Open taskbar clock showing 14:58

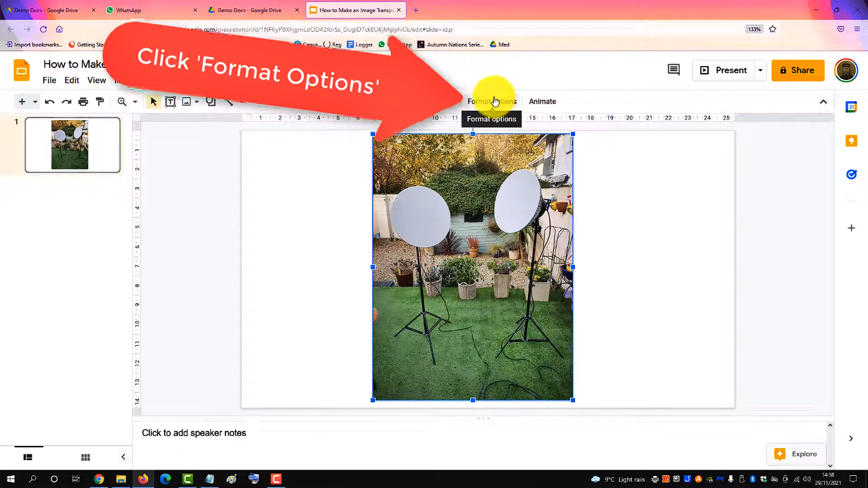828,478
